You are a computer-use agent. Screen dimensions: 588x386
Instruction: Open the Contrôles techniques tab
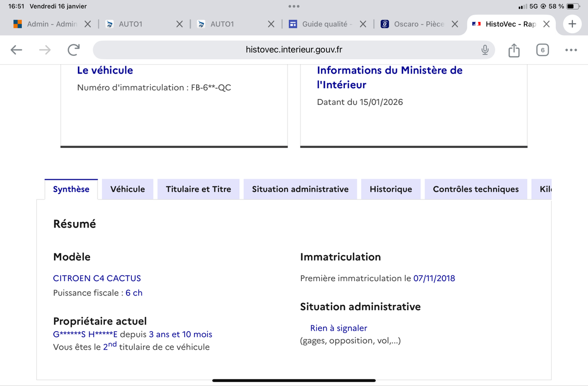475,189
